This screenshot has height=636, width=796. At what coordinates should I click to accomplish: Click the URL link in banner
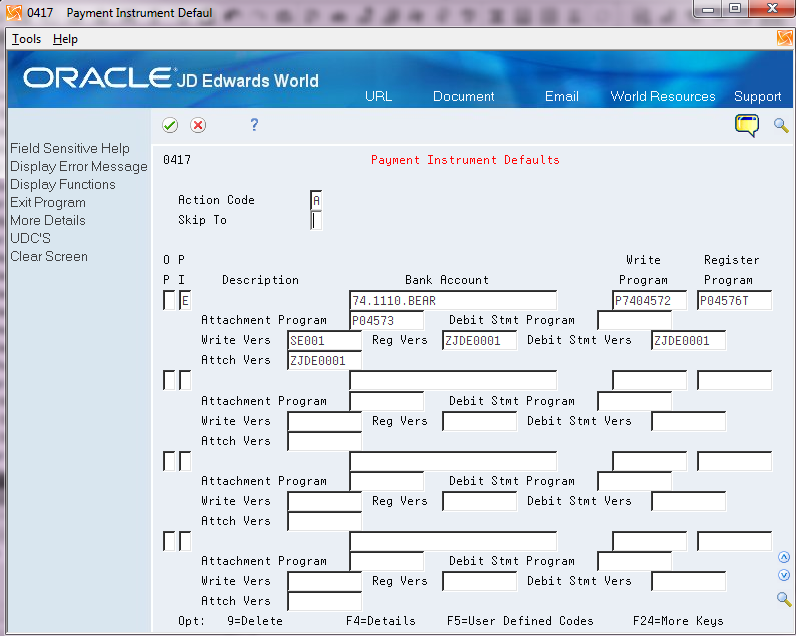click(378, 96)
